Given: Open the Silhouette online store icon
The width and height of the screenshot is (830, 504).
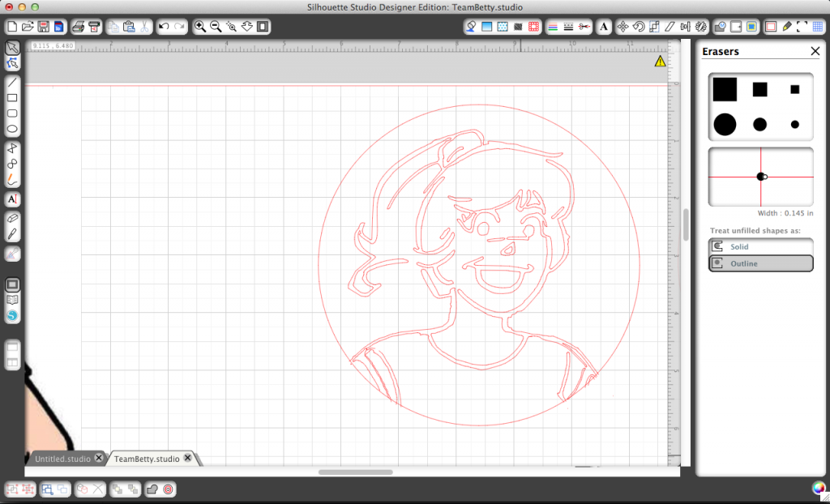Looking at the screenshot, I should (12, 315).
